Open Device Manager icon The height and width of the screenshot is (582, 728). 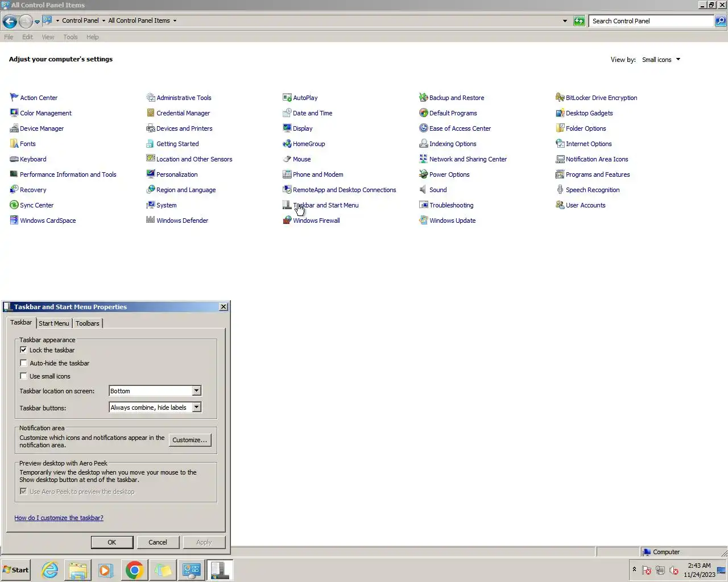(x=14, y=128)
